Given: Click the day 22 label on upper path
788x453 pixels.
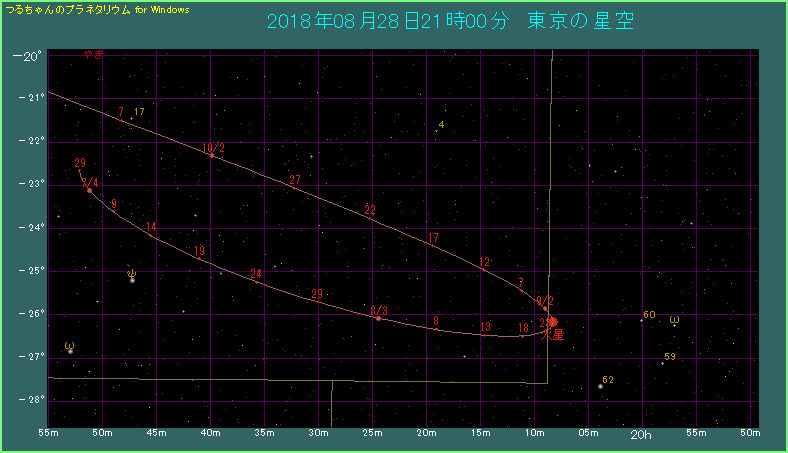Looking at the screenshot, I should (x=370, y=210).
